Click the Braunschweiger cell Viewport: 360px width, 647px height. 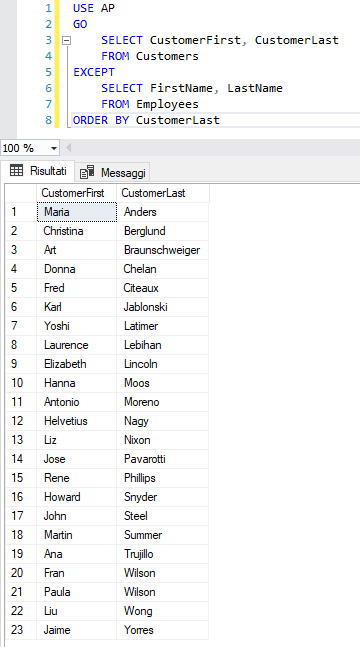click(x=163, y=250)
